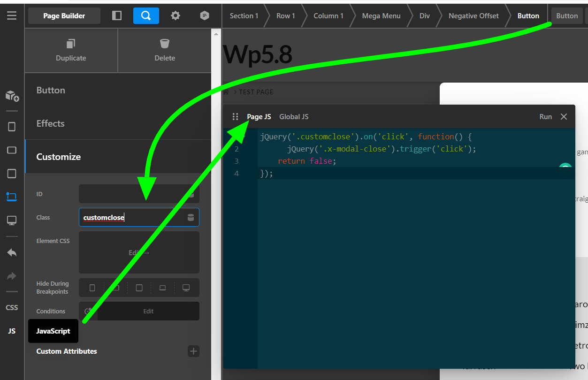Click the Duplicate element icon

click(71, 44)
